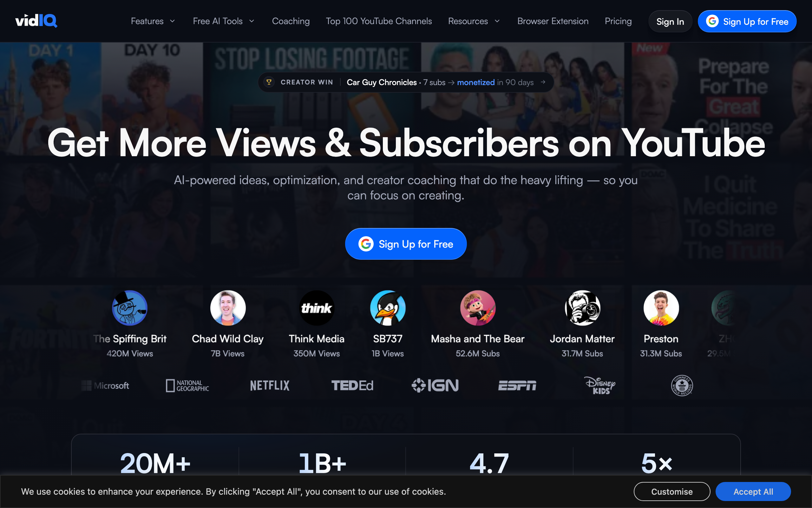Click the '4.7' rating statistic

[x=489, y=463]
